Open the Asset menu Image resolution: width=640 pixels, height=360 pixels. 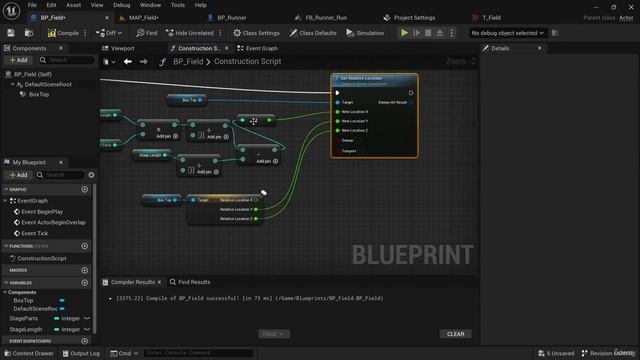coord(73,5)
